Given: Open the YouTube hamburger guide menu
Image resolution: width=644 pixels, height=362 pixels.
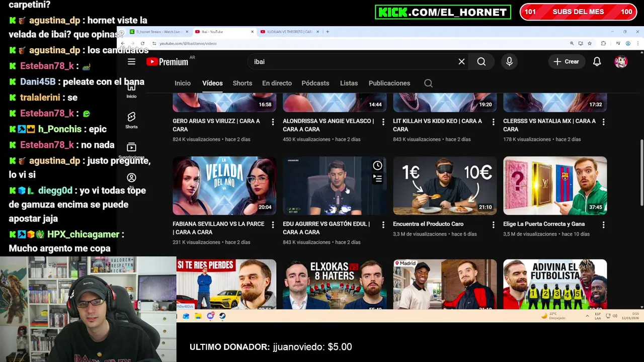Looking at the screenshot, I should pos(131,61).
